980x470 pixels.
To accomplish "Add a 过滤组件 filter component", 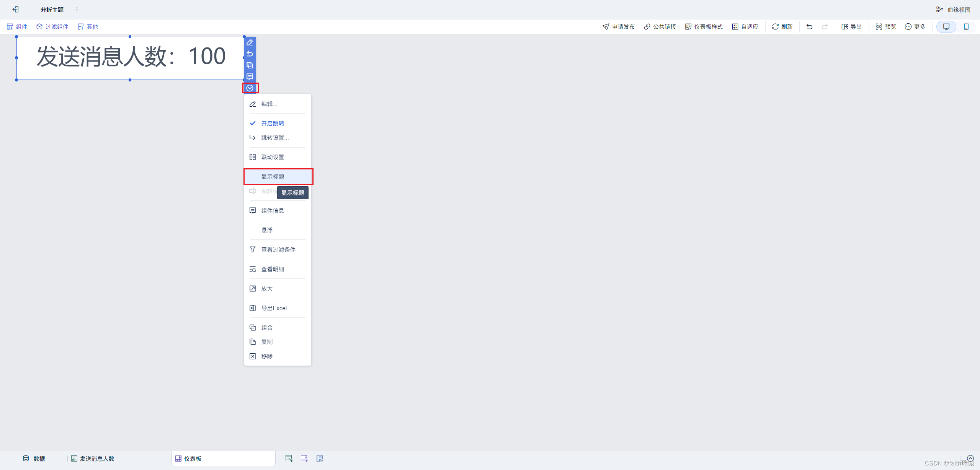I will click(x=52, y=26).
